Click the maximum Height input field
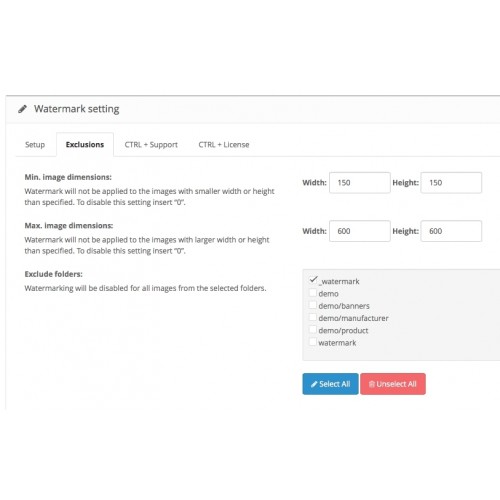The height and width of the screenshot is (500, 500). [x=451, y=231]
